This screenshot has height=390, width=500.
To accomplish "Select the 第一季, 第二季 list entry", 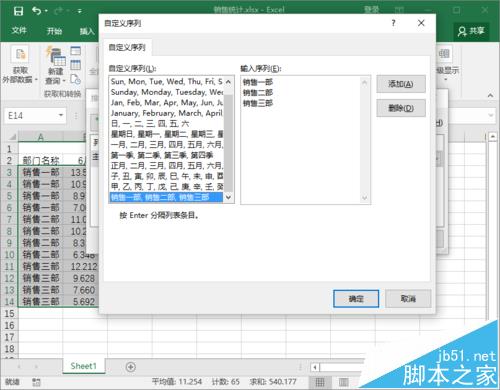I will 167,155.
